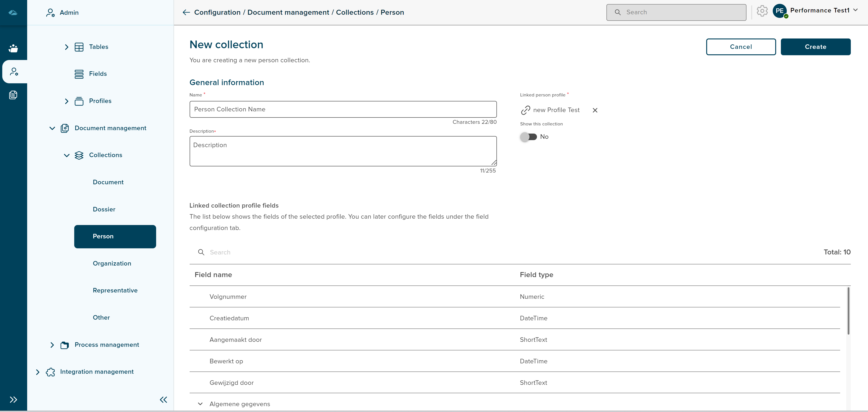The height and width of the screenshot is (412, 868).
Task: Open the settings gear icon
Action: coord(762,11)
